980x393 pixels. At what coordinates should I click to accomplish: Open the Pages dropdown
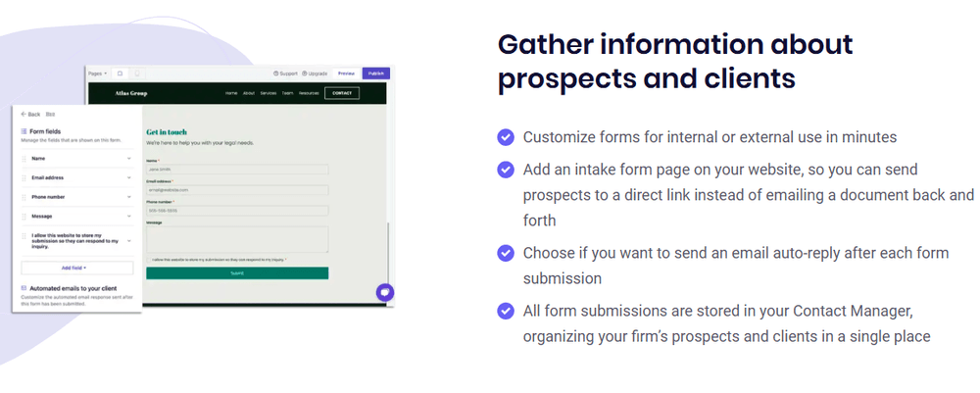click(x=98, y=74)
